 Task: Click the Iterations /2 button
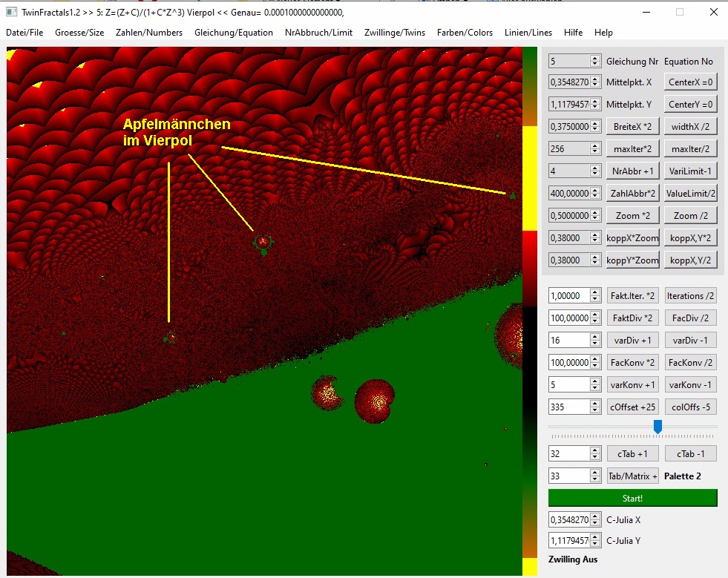tap(690, 296)
